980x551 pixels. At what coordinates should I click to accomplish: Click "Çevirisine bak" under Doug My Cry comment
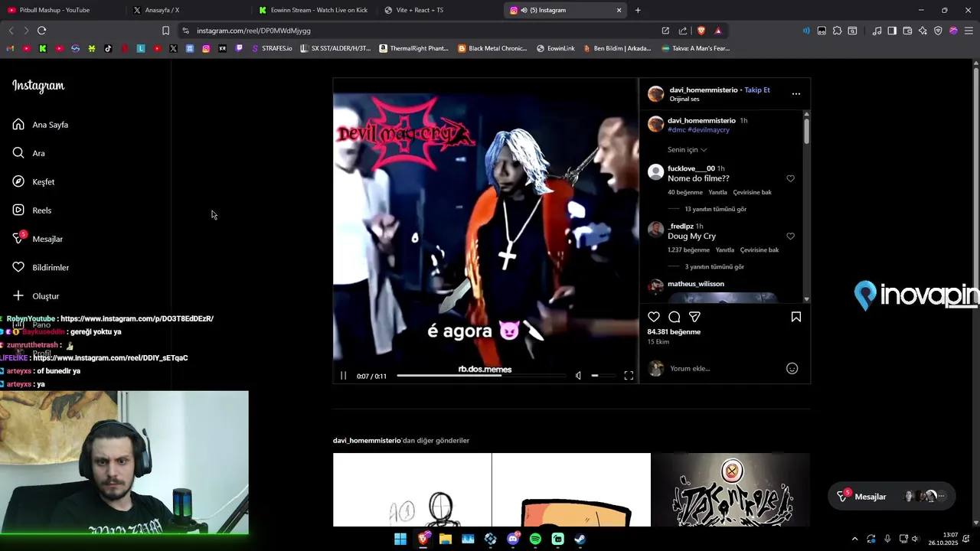[x=759, y=250]
